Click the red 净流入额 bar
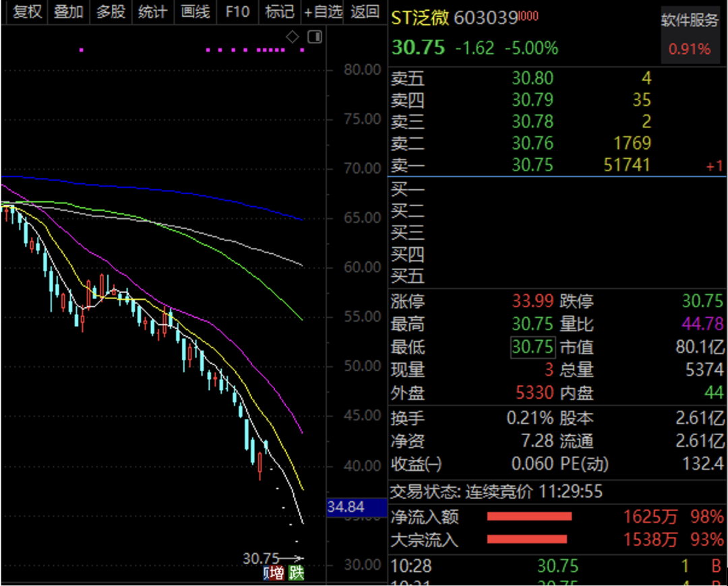The height and width of the screenshot is (586, 728). (x=529, y=517)
